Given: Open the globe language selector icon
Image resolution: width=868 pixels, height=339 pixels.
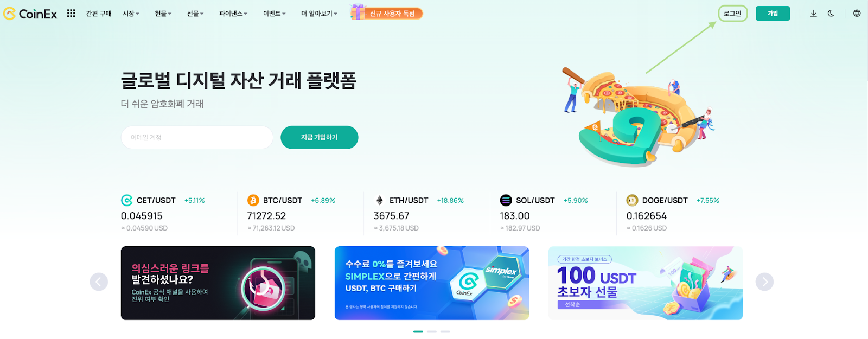Looking at the screenshot, I should coord(857,14).
